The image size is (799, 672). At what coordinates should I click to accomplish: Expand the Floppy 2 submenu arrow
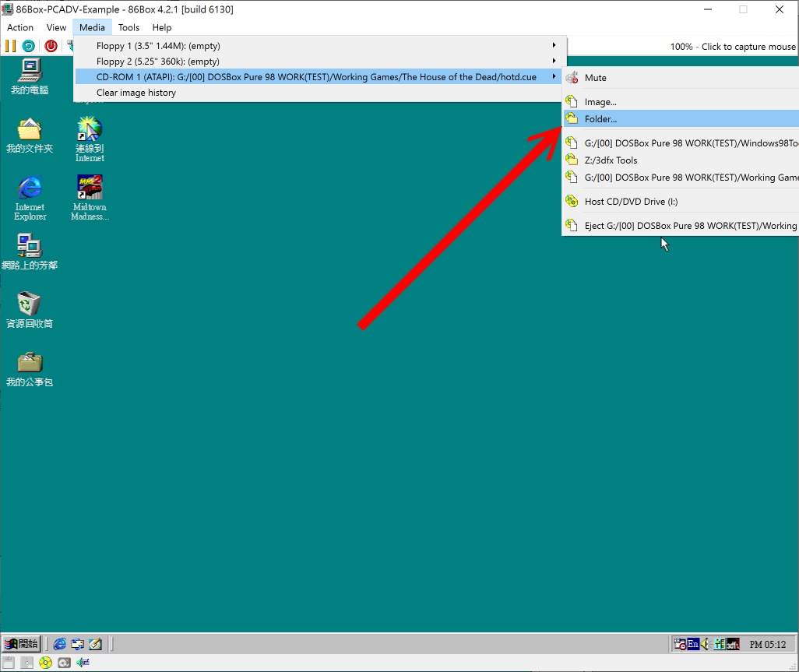pos(554,62)
